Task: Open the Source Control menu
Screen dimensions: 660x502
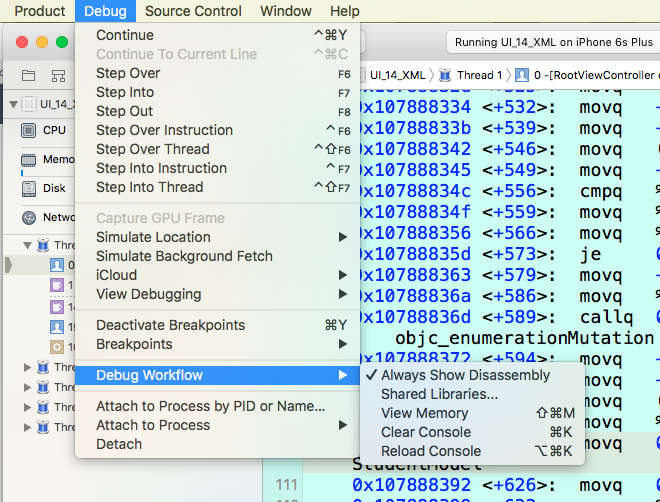Action: coord(193,11)
